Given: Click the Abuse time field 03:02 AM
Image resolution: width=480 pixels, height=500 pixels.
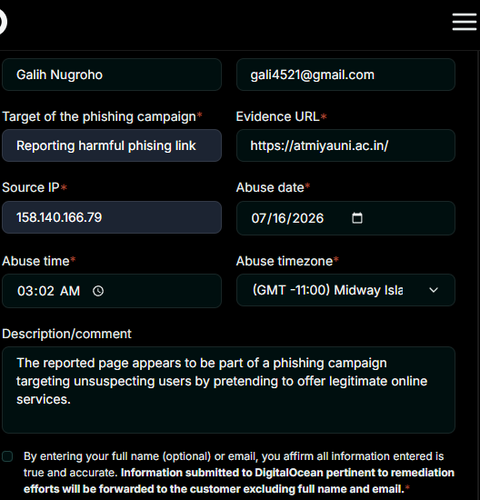Looking at the screenshot, I should [x=112, y=291].
